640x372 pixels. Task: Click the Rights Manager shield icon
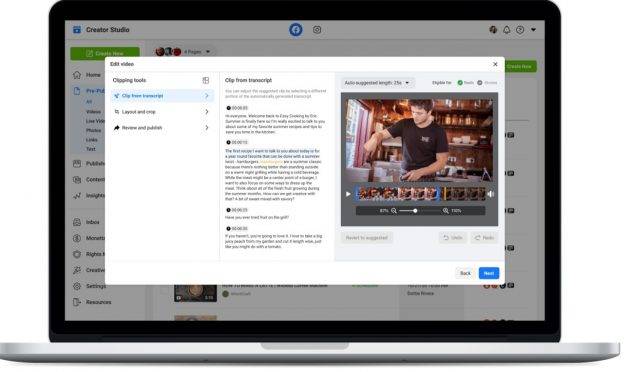(77, 254)
